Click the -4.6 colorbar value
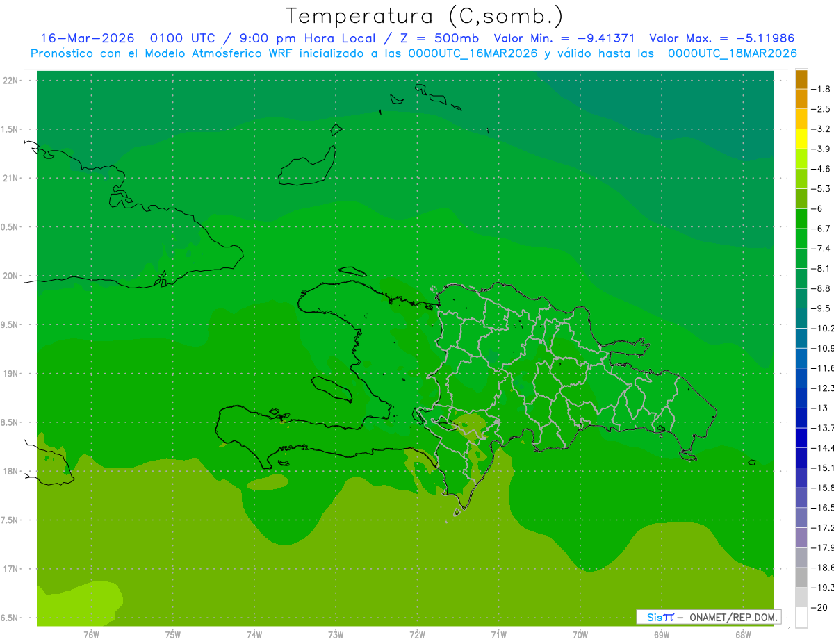 pos(821,169)
